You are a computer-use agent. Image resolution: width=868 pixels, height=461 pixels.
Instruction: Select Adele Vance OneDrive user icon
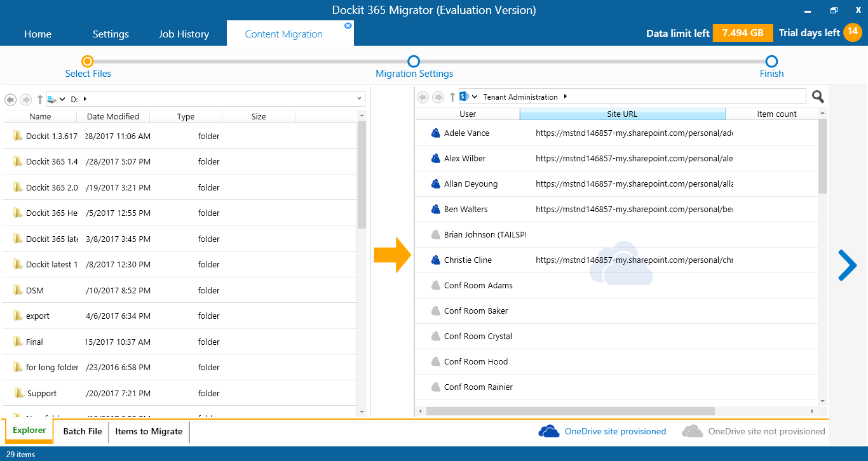(x=436, y=133)
